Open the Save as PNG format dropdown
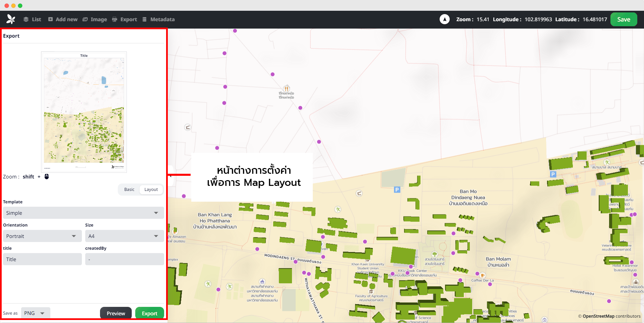Image resolution: width=644 pixels, height=323 pixels. click(36, 313)
